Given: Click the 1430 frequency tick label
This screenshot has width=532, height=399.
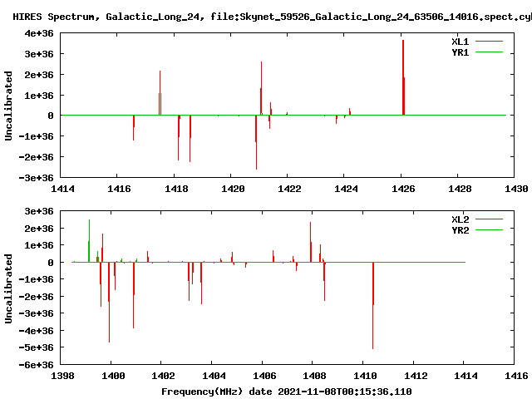Looking at the screenshot, I should tap(516, 189).
